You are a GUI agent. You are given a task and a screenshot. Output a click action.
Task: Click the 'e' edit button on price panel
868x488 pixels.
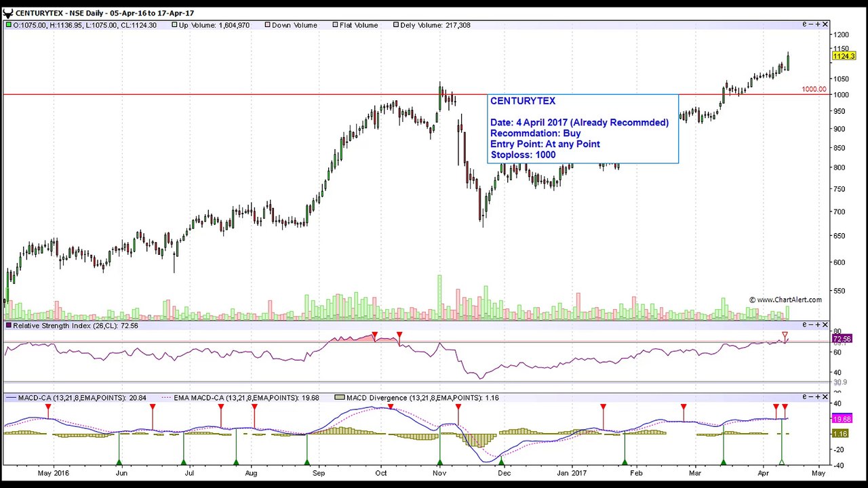coord(804,24)
